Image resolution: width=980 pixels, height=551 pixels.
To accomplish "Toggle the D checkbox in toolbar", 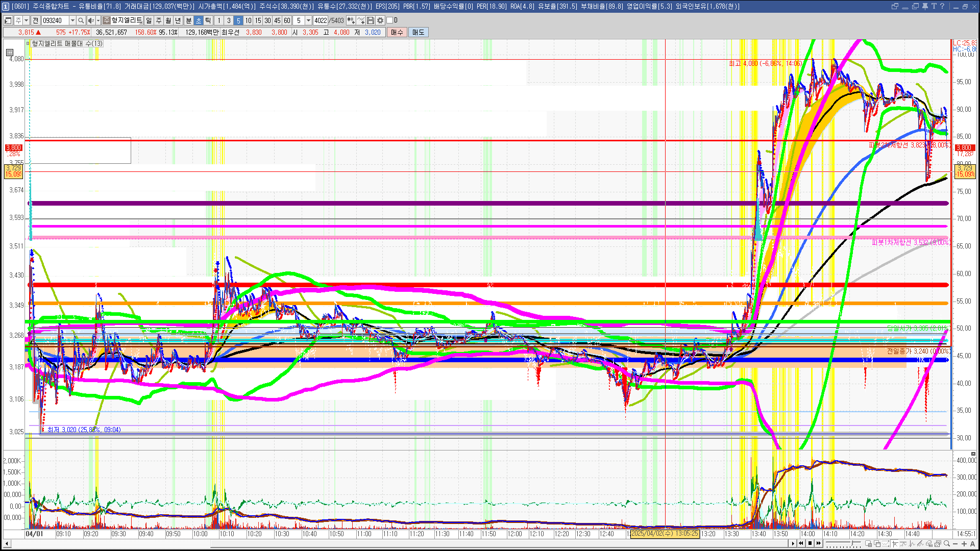I will pyautogui.click(x=390, y=20).
